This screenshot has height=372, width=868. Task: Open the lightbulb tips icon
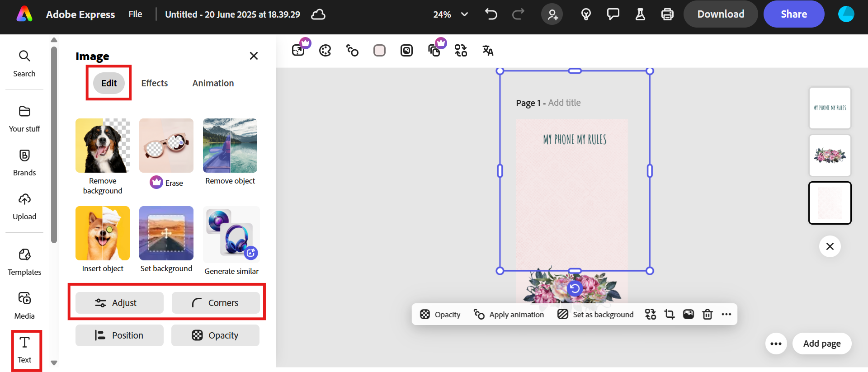tap(586, 14)
